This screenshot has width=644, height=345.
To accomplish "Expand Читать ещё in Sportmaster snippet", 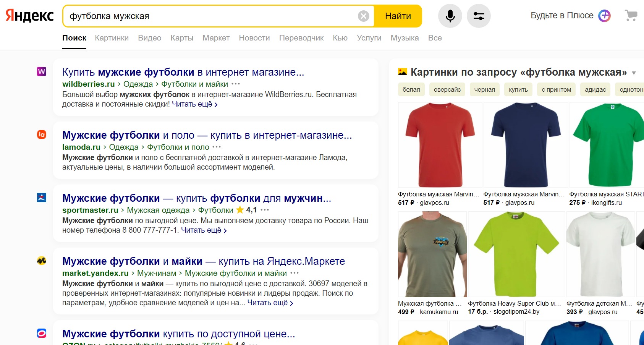I will [204, 230].
